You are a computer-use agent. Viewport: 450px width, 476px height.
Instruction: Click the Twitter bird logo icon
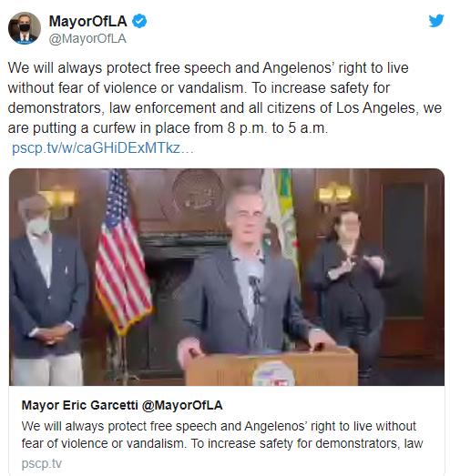(436, 21)
